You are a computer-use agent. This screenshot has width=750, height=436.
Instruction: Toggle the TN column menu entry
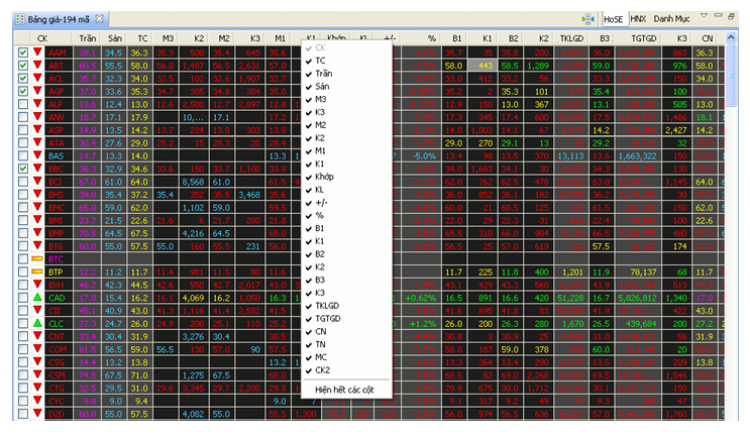pyautogui.click(x=347, y=345)
